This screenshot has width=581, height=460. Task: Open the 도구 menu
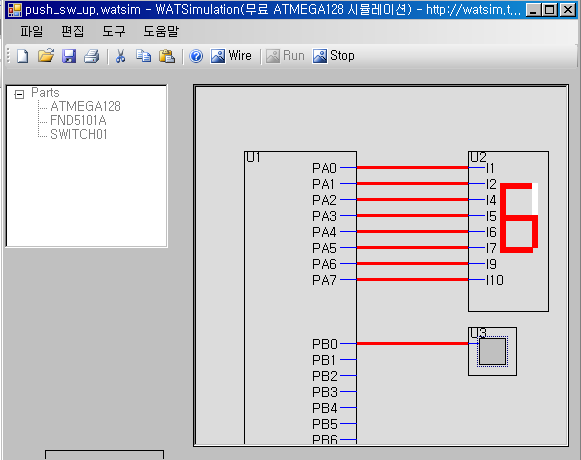click(x=114, y=31)
